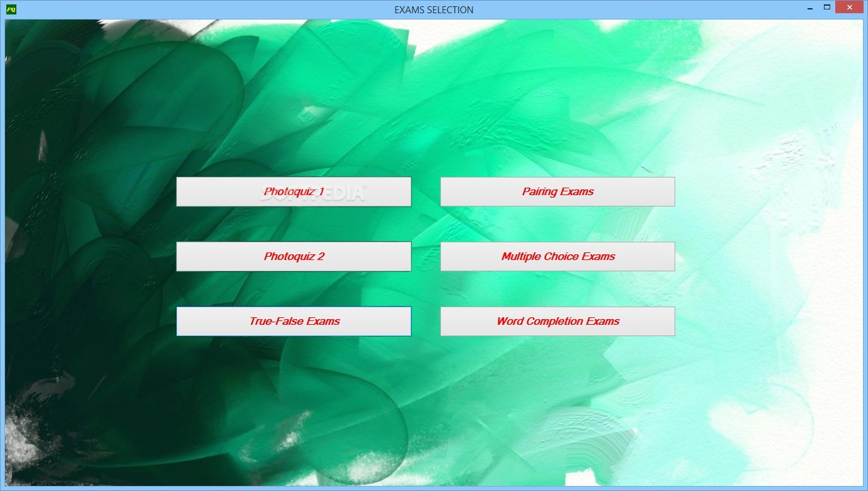Maximize the Exams Selection window

point(826,8)
